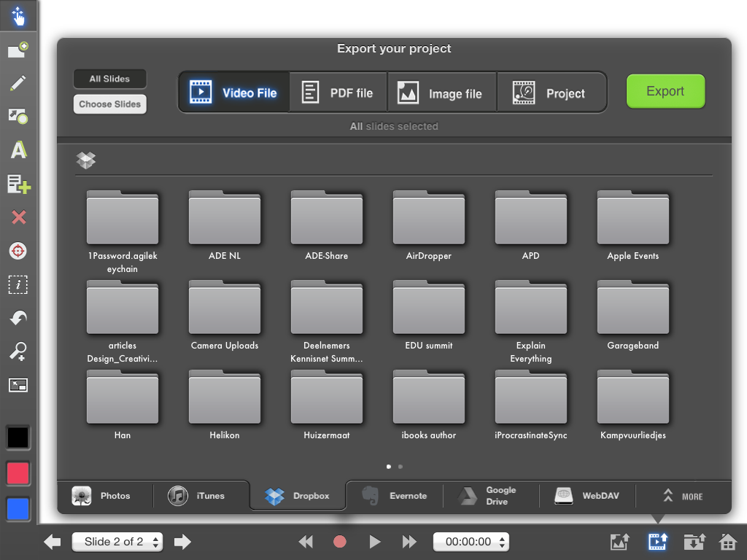This screenshot has height=560, width=747.
Task: Click the red X delete tool
Action: click(x=18, y=217)
